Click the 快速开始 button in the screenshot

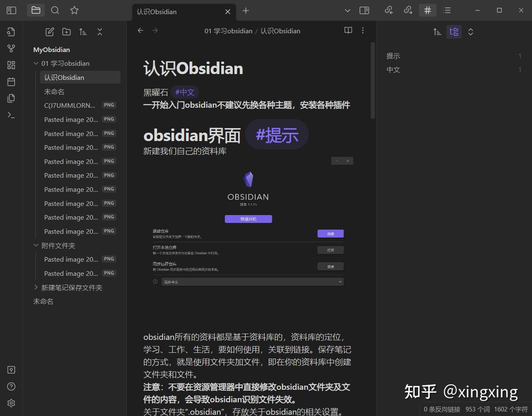click(x=248, y=218)
